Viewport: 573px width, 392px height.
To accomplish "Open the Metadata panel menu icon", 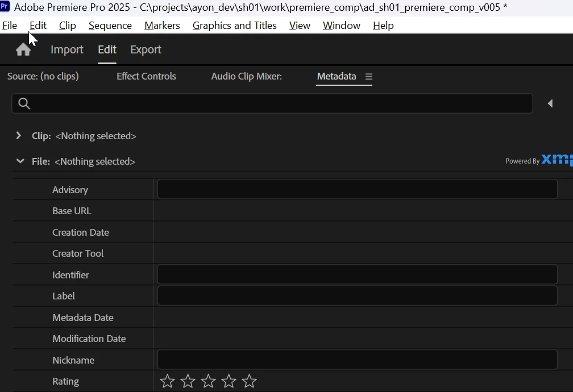I will 369,77.
